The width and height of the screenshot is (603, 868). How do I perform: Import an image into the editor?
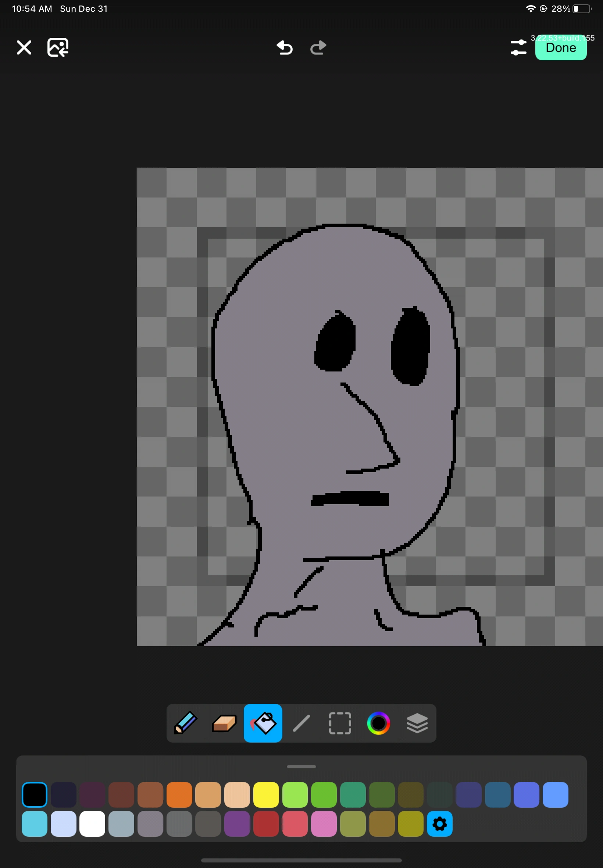click(x=57, y=47)
